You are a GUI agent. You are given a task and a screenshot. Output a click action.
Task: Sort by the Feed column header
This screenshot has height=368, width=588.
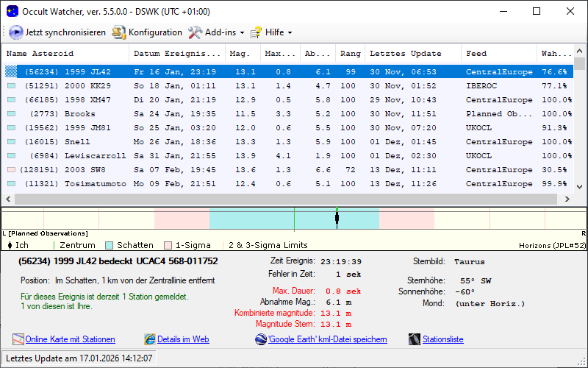pyautogui.click(x=499, y=53)
